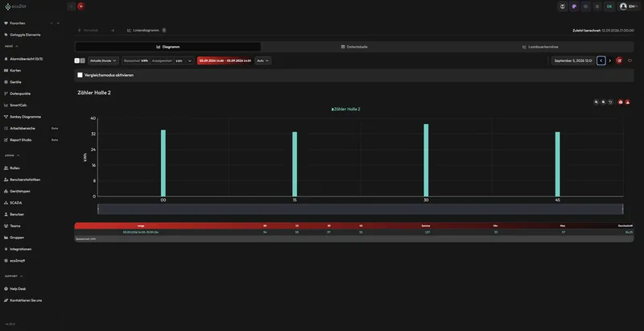Open eco2mqtt page

click(x=14, y=260)
